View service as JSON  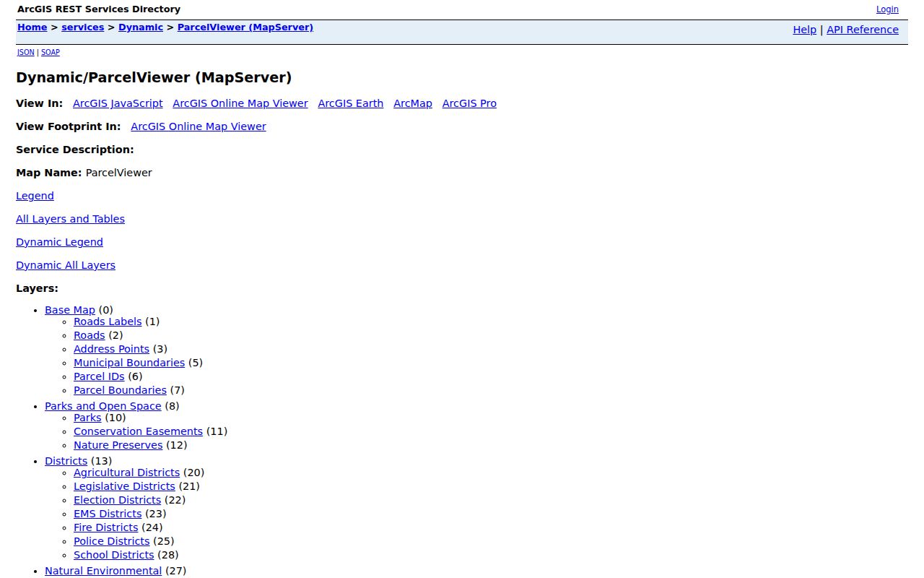tap(25, 52)
